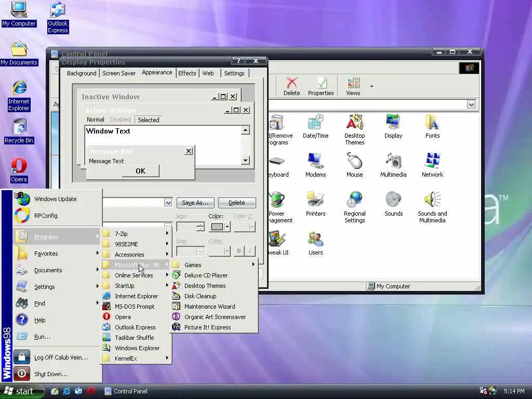Click the Delete button in Display Properties
Image resolution: width=532 pixels, height=399 pixels.
(236, 203)
